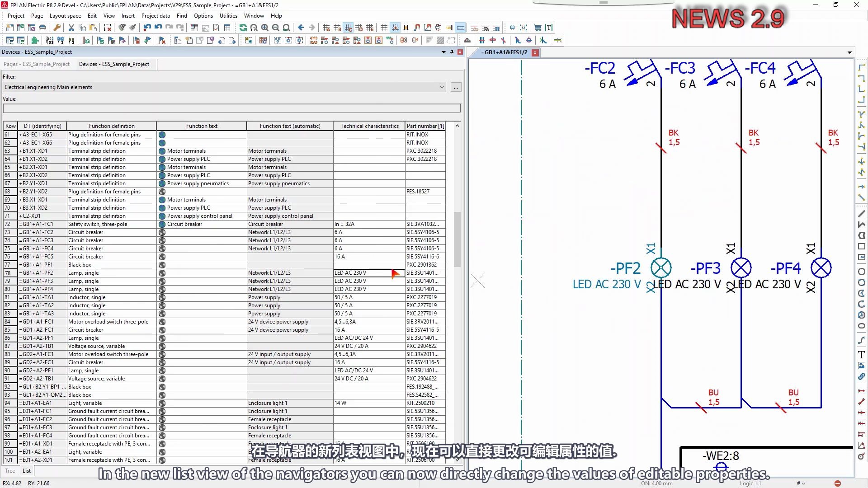The height and width of the screenshot is (488, 868).
Task: Click the Paste clipboard icon
Action: point(93,28)
